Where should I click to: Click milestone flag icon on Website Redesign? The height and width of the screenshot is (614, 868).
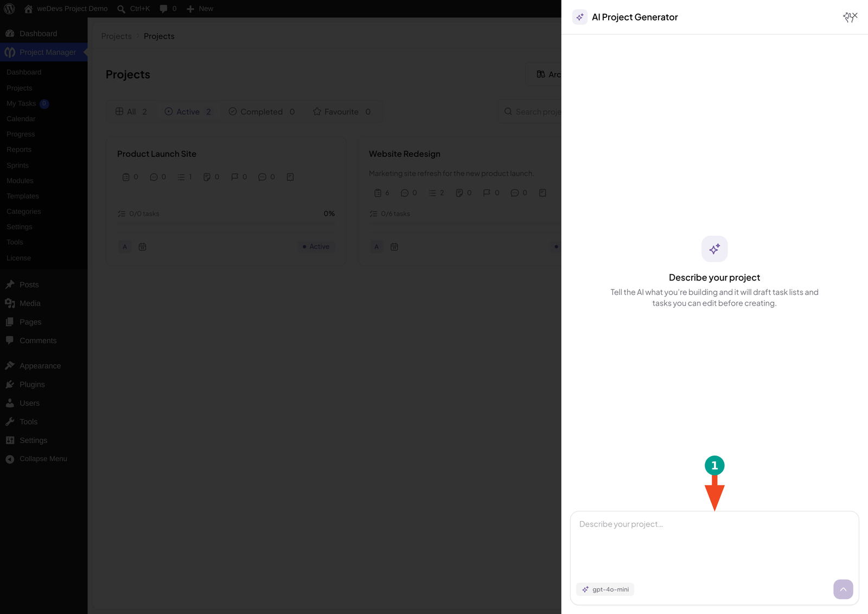487,193
